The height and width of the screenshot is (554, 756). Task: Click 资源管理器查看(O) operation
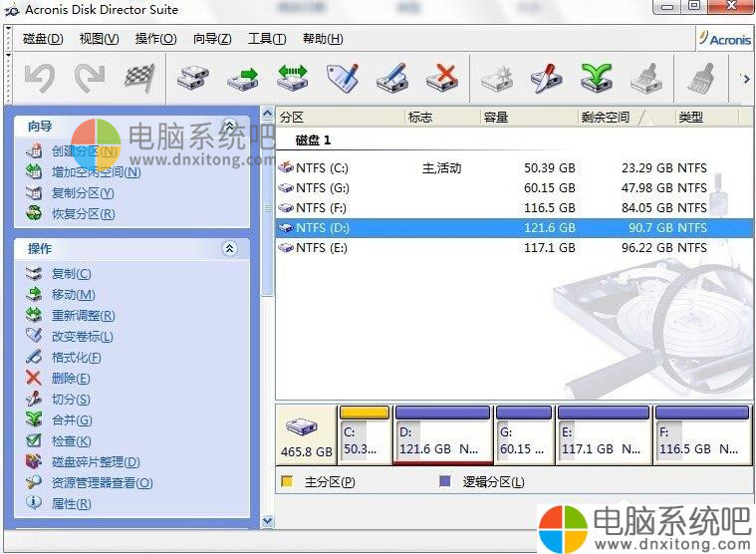coord(103,482)
